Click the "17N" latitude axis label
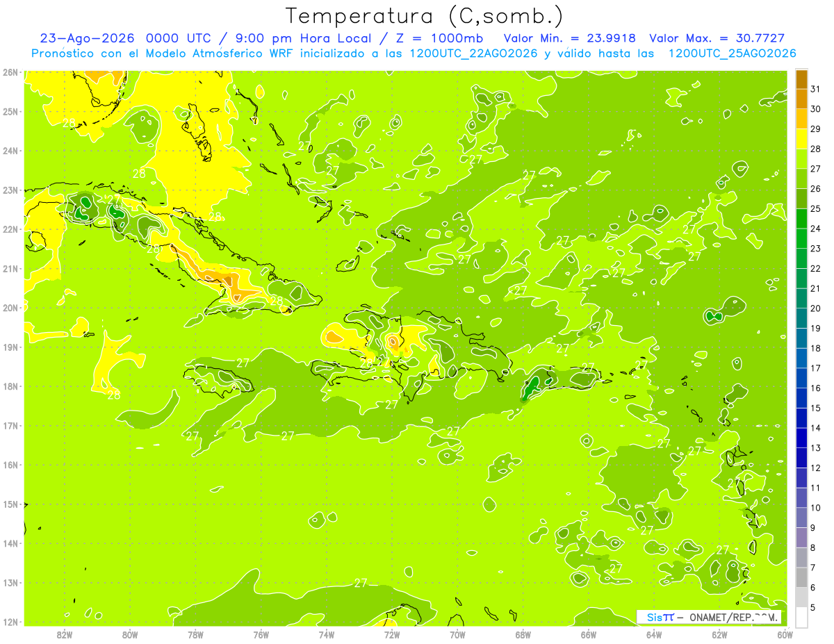834x644 pixels. (x=10, y=426)
